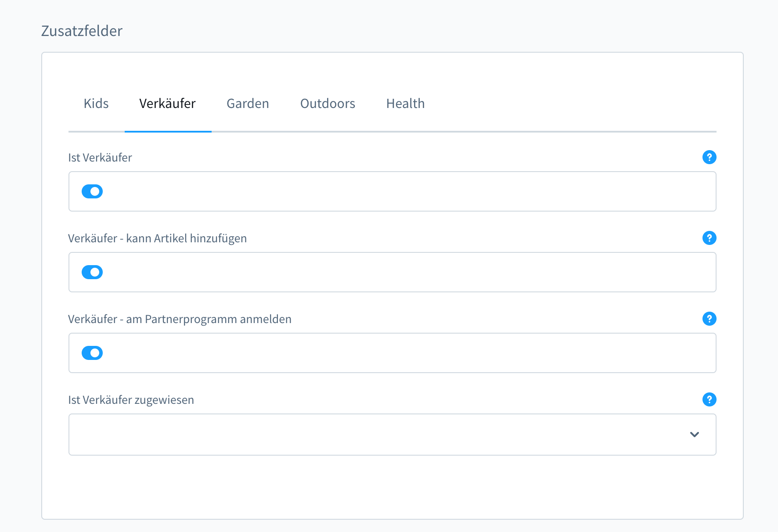Turn off am Partnerprogramm anmelden switch
Screen dimensions: 778x532
coord(92,353)
